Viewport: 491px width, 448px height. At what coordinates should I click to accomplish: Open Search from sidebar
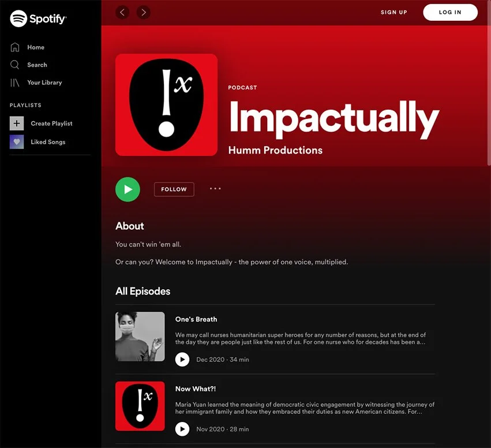[x=37, y=65]
